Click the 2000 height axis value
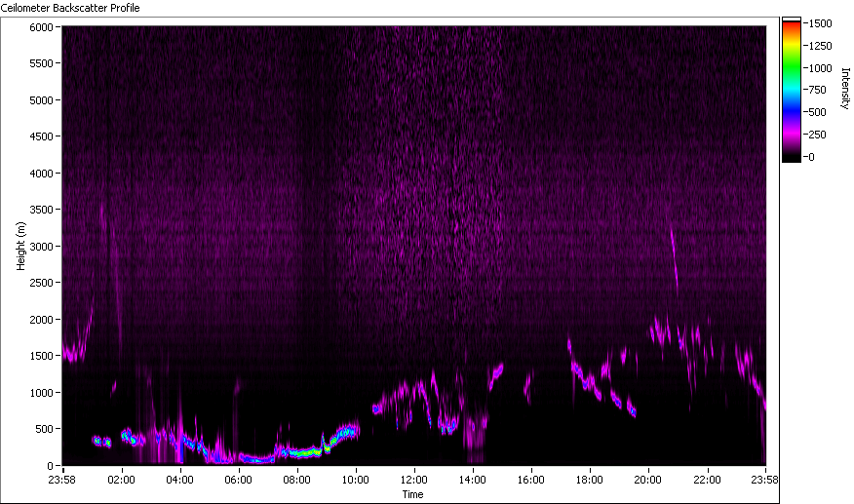 (x=41, y=320)
